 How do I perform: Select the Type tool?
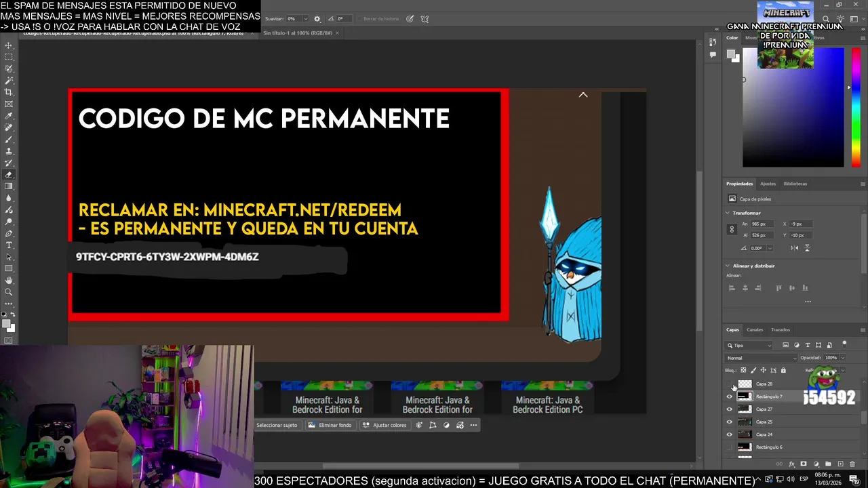(9, 245)
